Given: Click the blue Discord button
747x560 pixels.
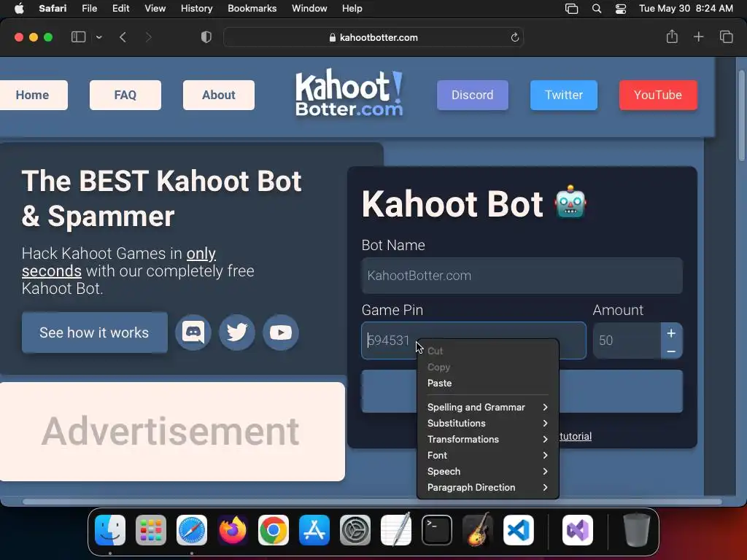Looking at the screenshot, I should pyautogui.click(x=473, y=96).
